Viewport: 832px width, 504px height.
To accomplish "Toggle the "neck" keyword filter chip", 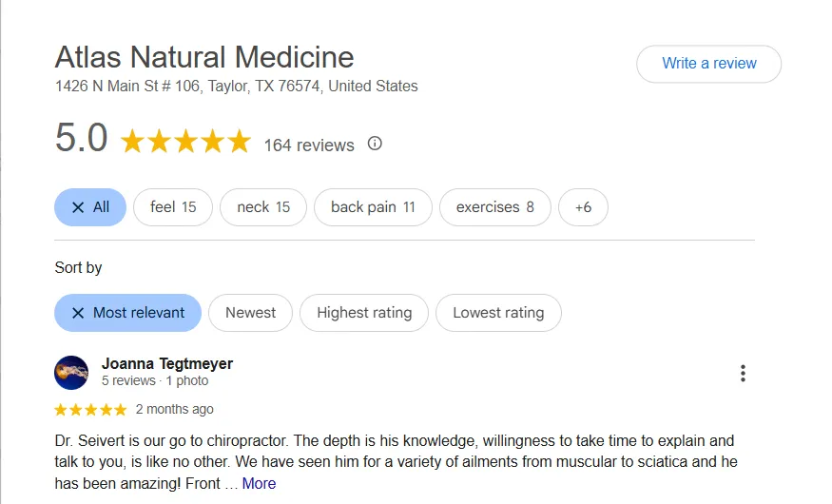I will pyautogui.click(x=263, y=207).
